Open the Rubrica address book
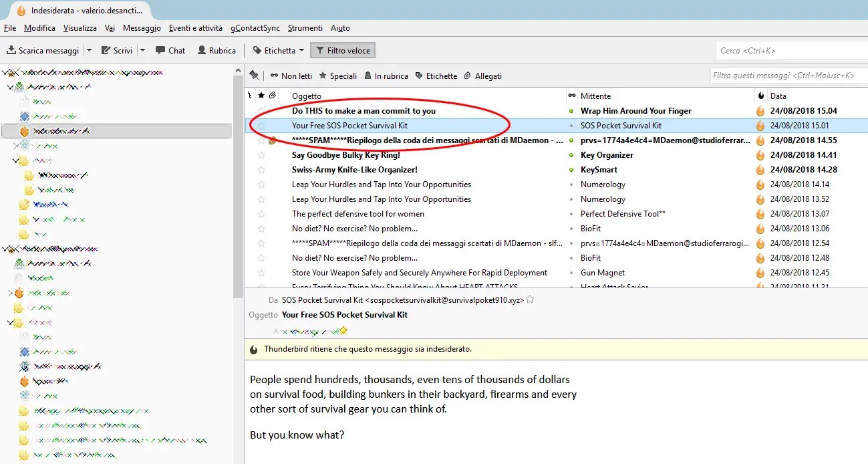The width and height of the screenshot is (868, 464). tap(216, 50)
